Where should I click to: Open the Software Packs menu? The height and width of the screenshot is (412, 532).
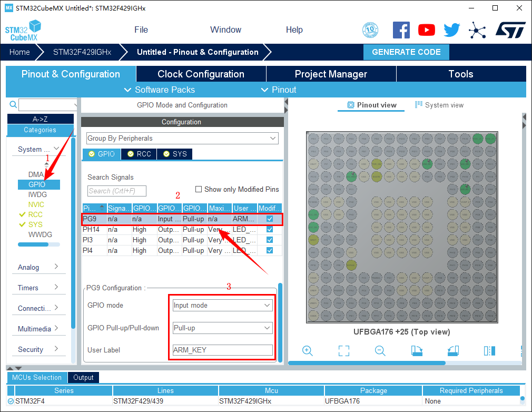[160, 90]
